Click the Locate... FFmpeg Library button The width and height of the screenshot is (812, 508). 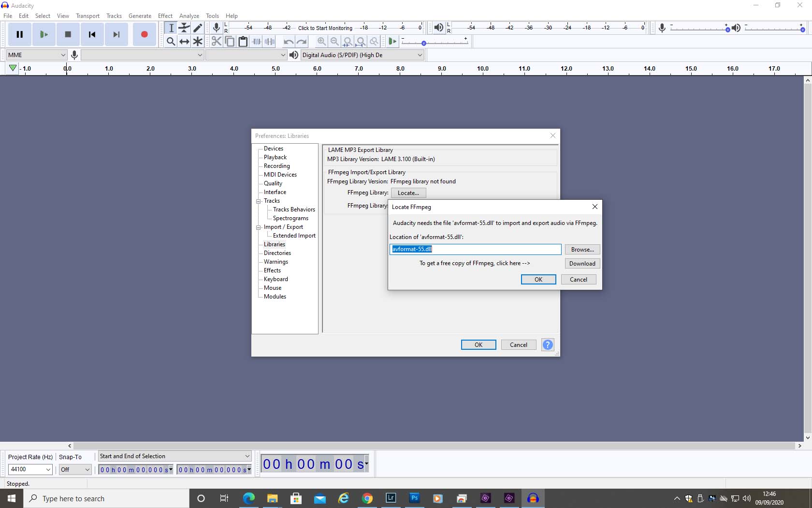pyautogui.click(x=408, y=193)
